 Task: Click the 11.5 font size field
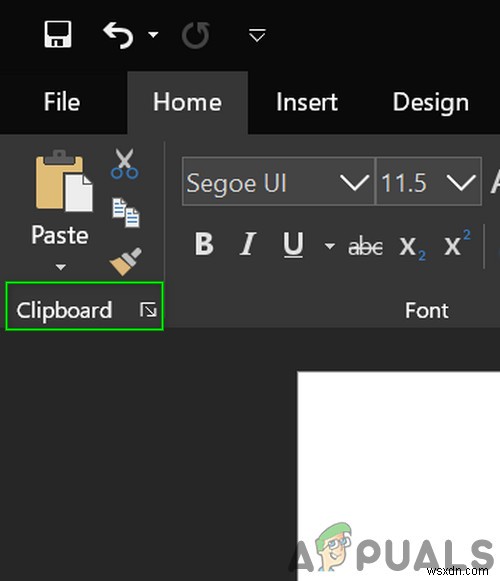(x=410, y=182)
